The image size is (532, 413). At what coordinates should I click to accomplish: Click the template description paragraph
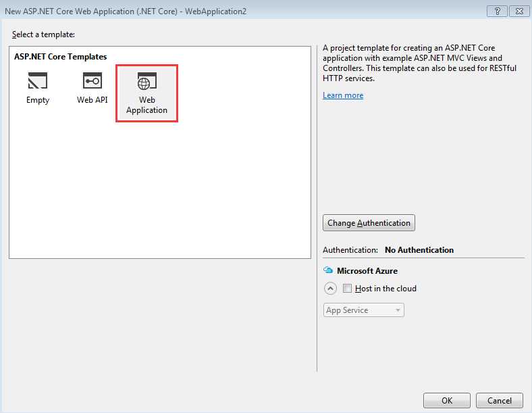coord(419,63)
